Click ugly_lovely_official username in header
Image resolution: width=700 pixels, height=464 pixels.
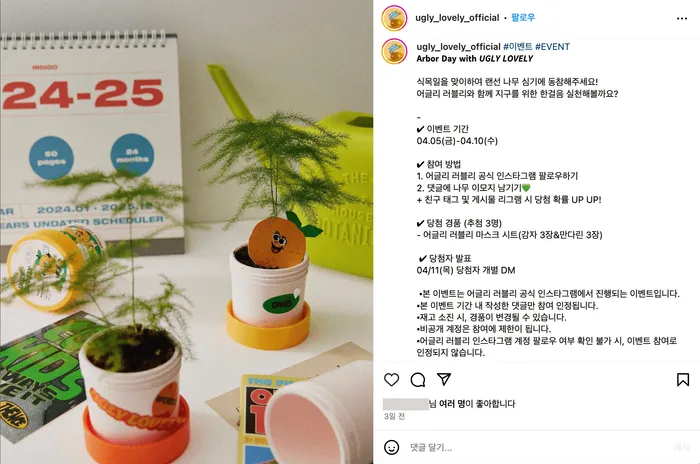point(457,18)
